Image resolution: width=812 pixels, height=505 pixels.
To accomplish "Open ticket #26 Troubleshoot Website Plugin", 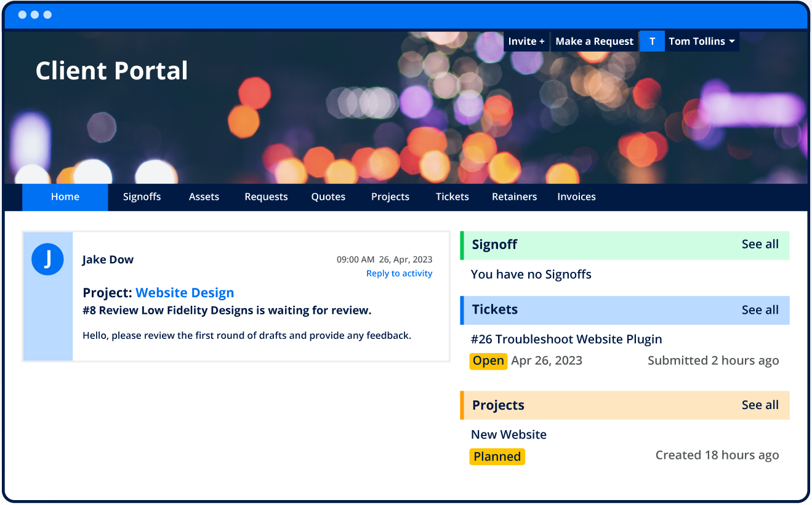I will tap(566, 340).
